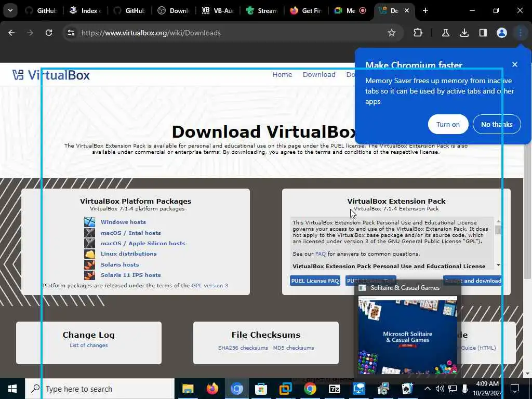View site information icon in address bar
Viewport: 532px width, 399px height.
(x=71, y=33)
